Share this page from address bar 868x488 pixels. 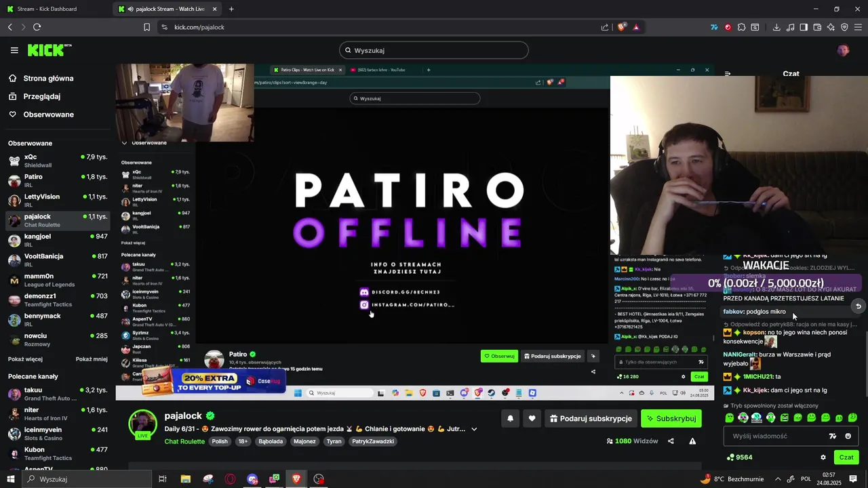click(x=605, y=27)
